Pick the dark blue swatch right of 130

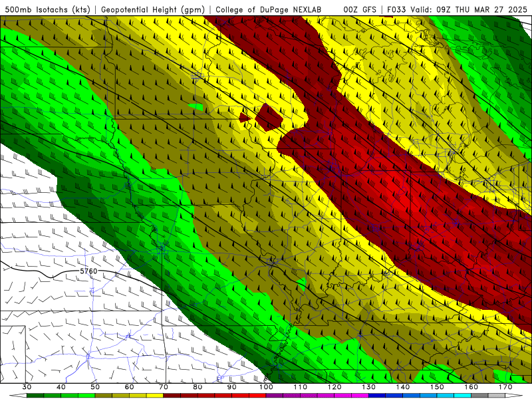pos(377,396)
